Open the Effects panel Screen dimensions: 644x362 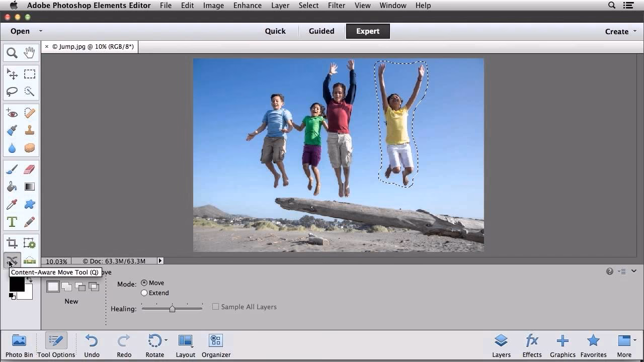(x=532, y=345)
